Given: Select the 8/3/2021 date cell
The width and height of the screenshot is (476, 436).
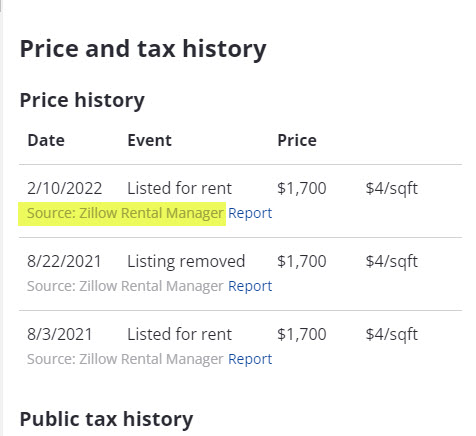Looking at the screenshot, I should [x=60, y=334].
